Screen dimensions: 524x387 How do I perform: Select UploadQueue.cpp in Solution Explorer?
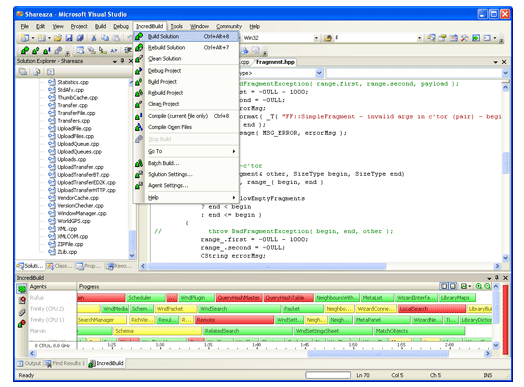[78, 144]
